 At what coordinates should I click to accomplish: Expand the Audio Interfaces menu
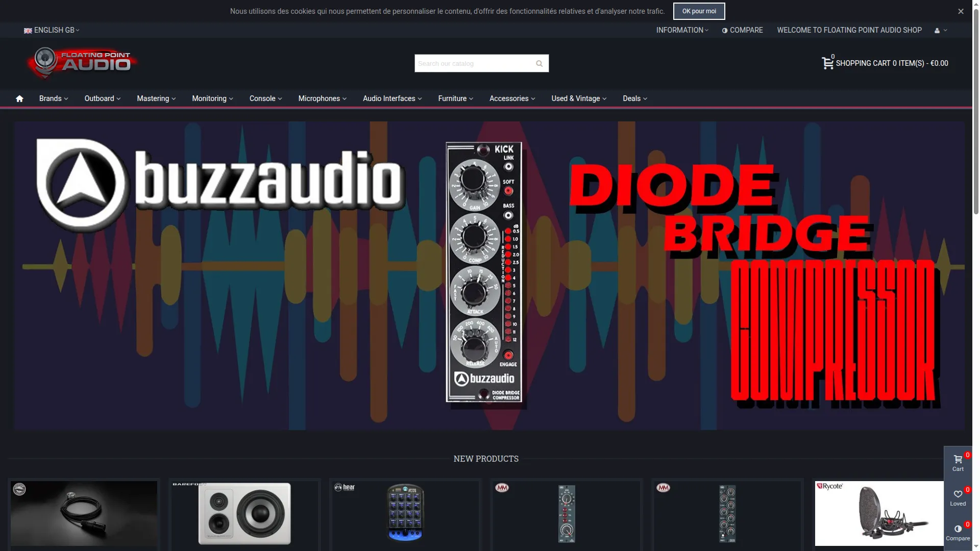(x=393, y=99)
